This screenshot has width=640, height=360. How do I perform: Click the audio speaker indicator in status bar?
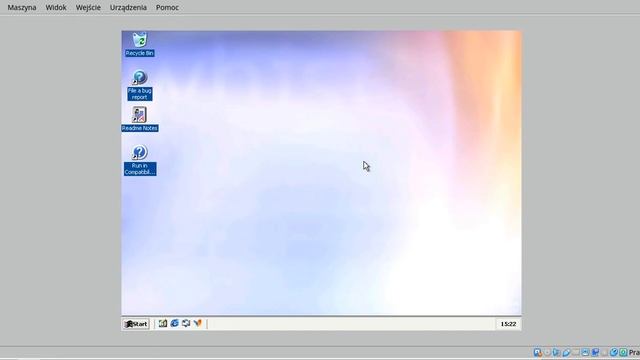tap(556, 352)
